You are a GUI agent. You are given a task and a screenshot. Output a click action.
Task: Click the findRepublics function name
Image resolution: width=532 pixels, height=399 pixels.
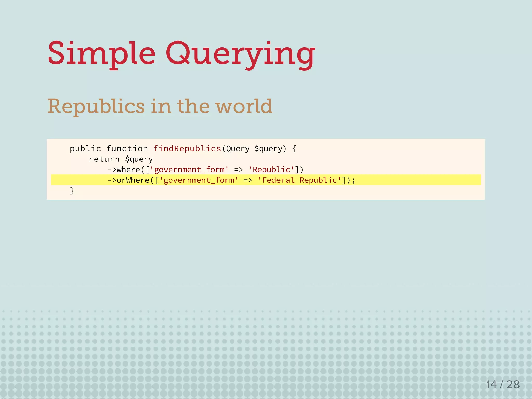point(187,148)
